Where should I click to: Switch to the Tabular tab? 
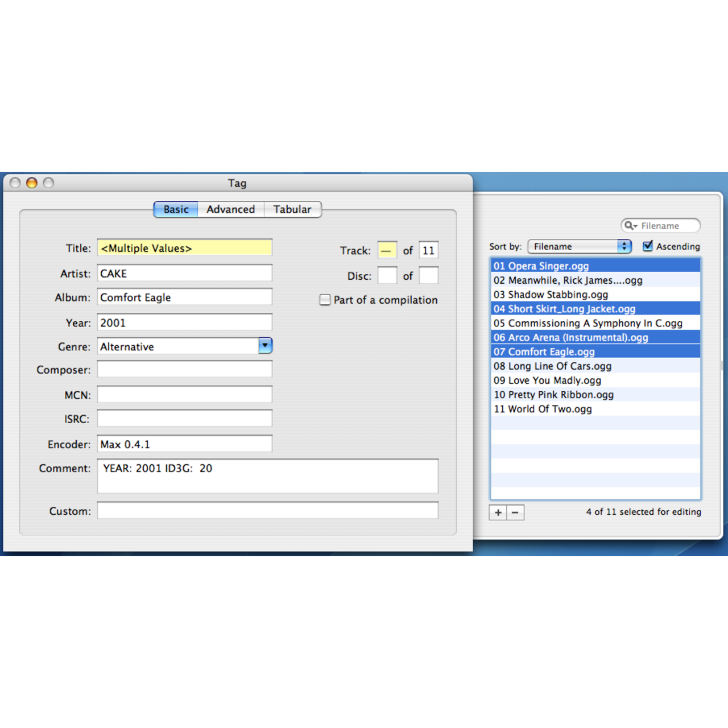292,209
